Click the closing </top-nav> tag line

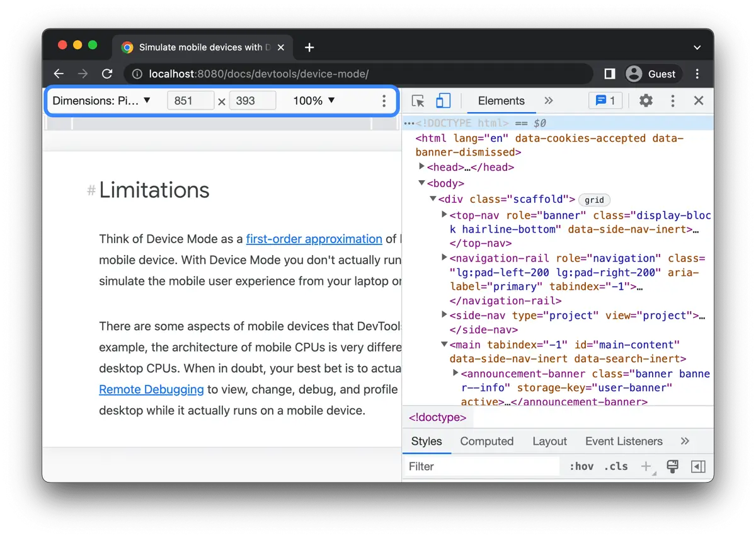pyautogui.click(x=480, y=243)
